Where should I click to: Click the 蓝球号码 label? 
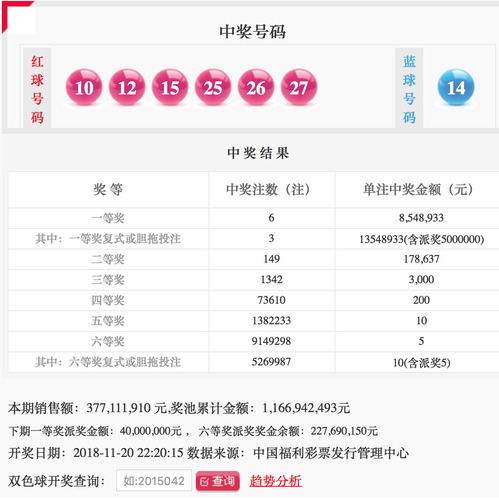click(409, 89)
